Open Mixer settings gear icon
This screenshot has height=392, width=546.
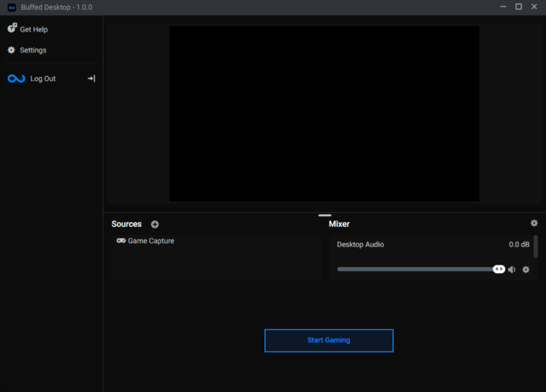point(534,223)
